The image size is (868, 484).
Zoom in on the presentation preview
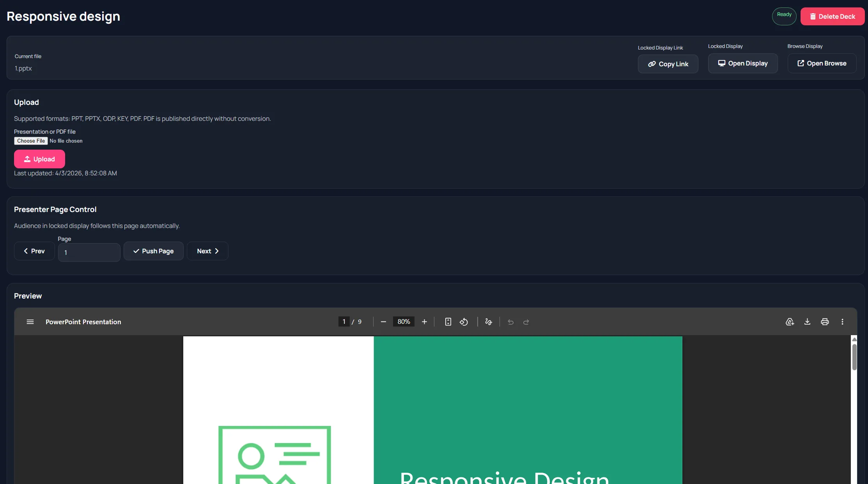[424, 321]
